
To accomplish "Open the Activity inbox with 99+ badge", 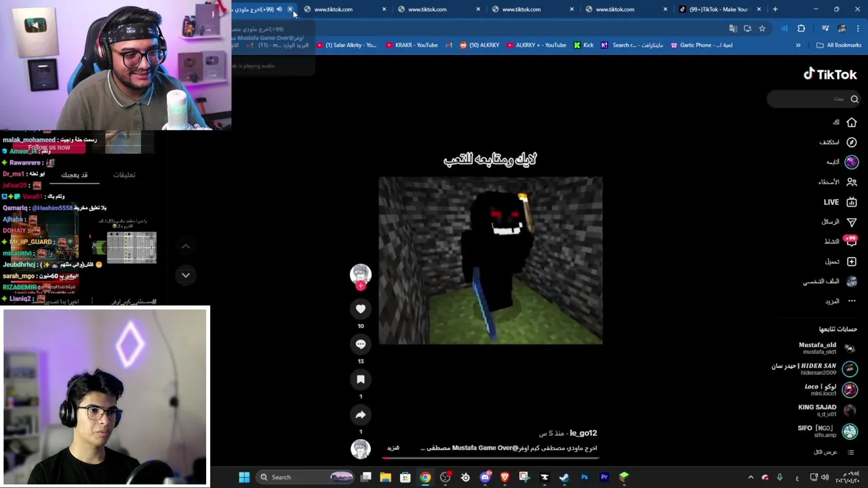I will [852, 241].
